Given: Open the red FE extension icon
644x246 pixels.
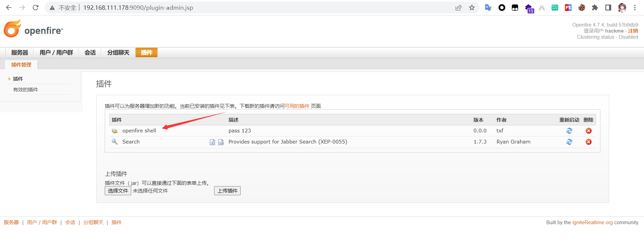Looking at the screenshot, I should pos(568,7).
